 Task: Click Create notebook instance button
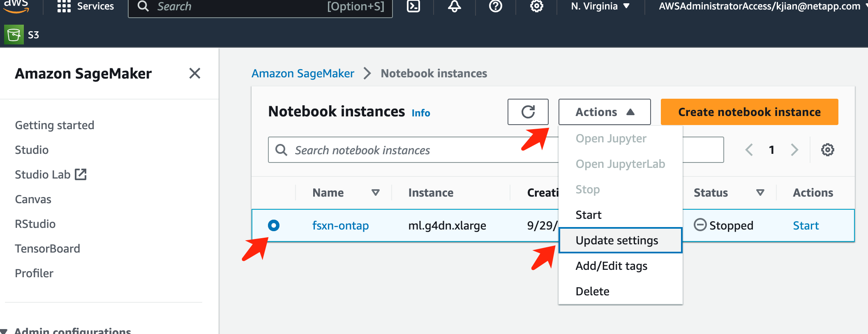pyautogui.click(x=749, y=112)
